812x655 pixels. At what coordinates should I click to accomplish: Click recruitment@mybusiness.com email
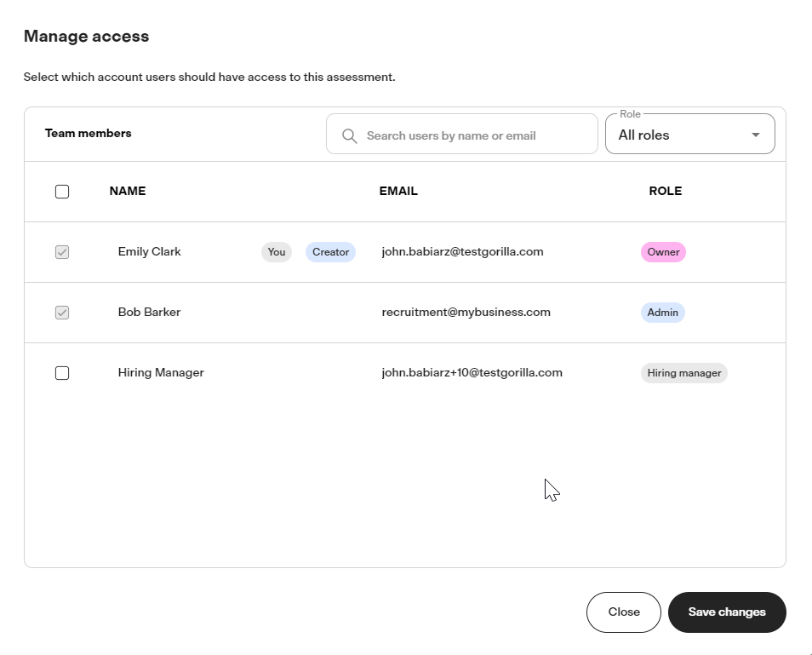tap(466, 313)
